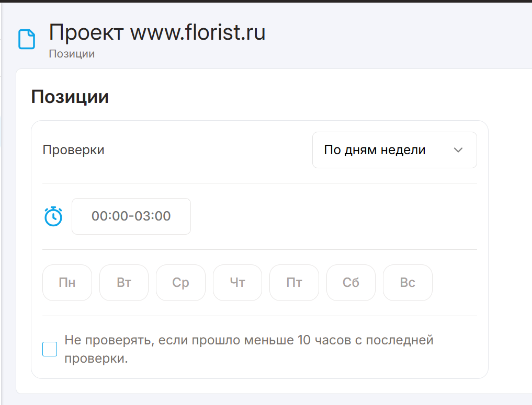
Task: Enable checks on Сб
Action: 351,283
